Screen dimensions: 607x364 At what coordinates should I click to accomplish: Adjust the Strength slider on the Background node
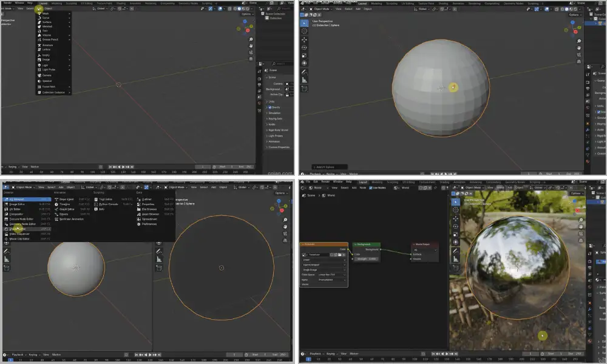coord(366,258)
